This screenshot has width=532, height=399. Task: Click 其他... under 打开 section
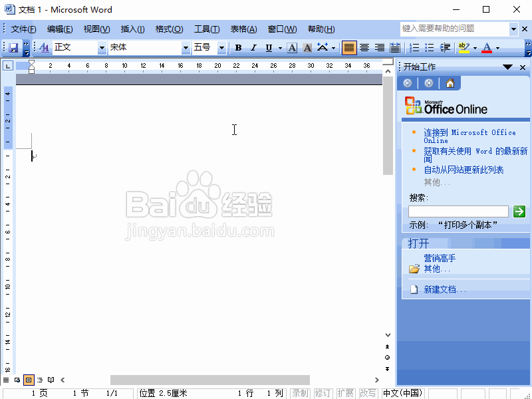[437, 269]
